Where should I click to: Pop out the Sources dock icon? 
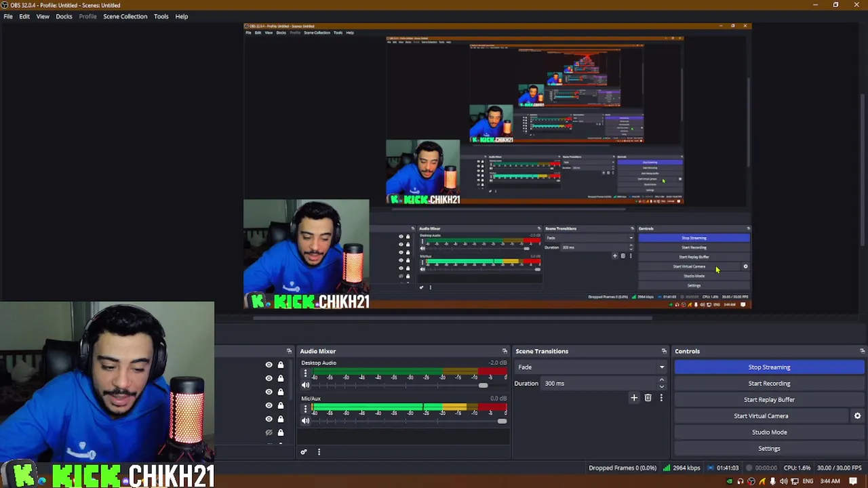(289, 351)
